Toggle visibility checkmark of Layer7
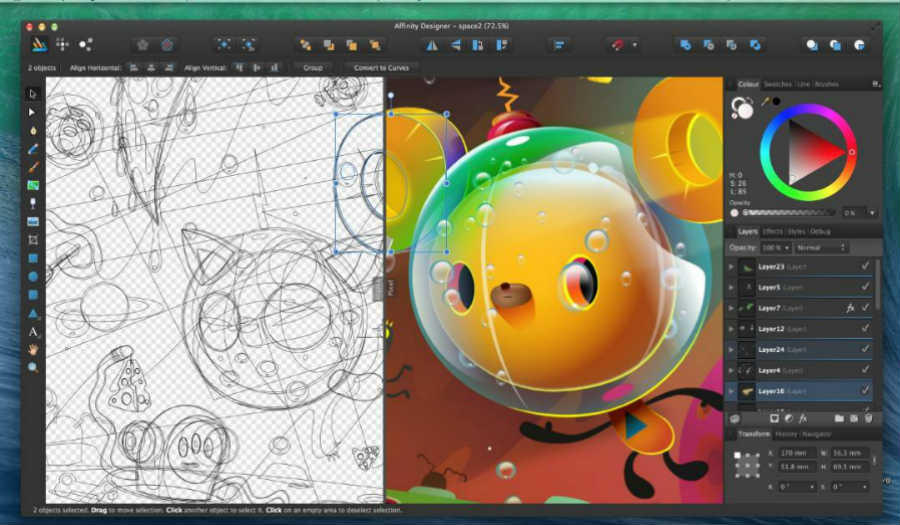Viewport: 900px width, 525px height. 865,308
